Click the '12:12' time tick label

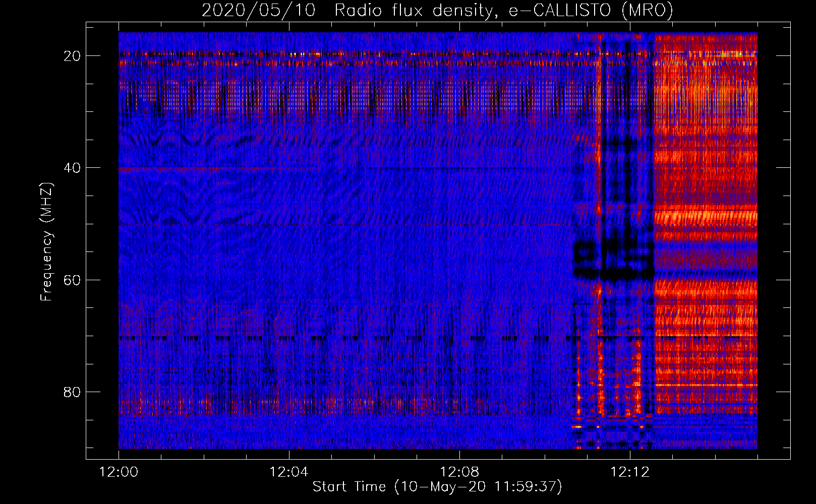(x=630, y=472)
